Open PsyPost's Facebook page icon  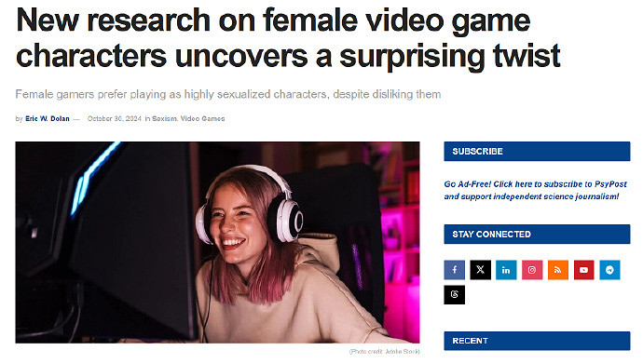[455, 270]
